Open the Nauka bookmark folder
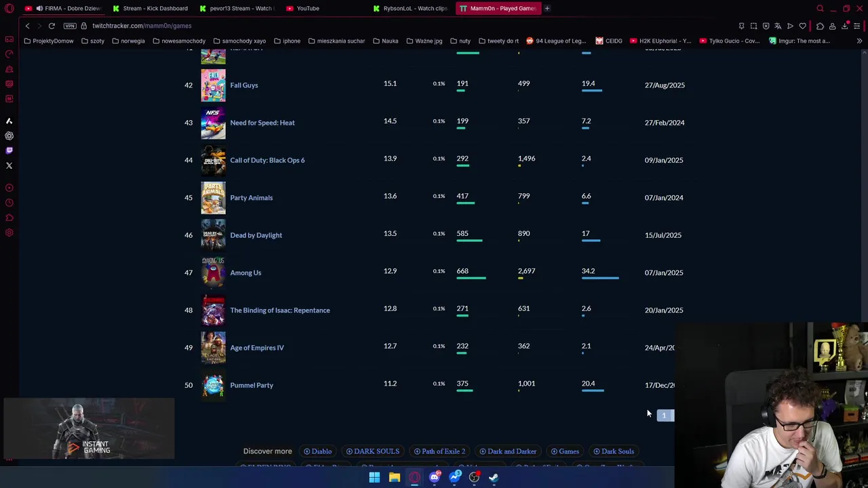The width and height of the screenshot is (868, 488). tap(385, 41)
